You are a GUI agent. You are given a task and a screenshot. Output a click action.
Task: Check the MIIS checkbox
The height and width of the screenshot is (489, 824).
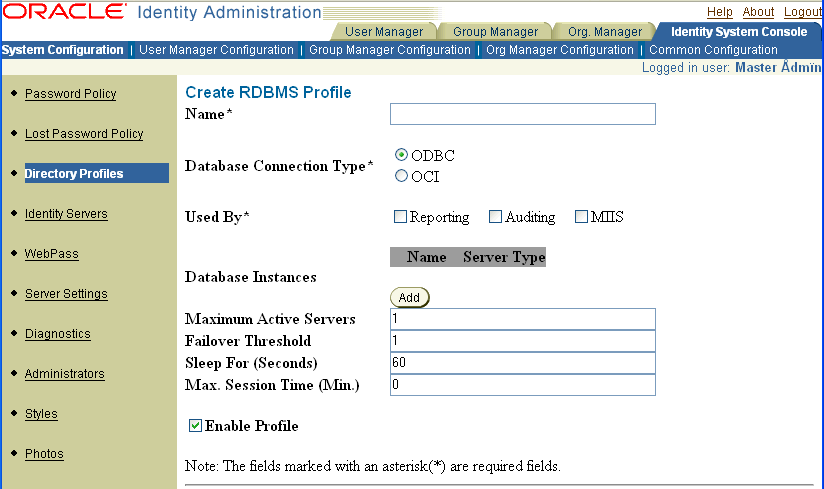[x=581, y=216]
